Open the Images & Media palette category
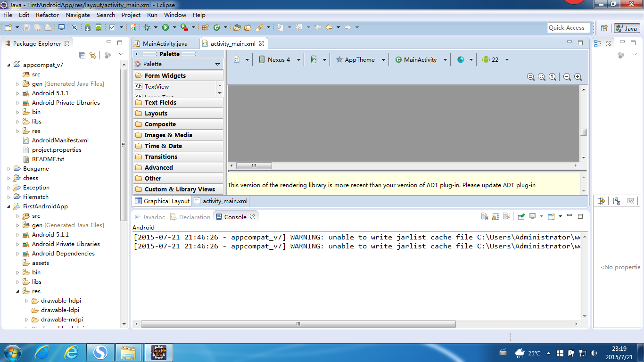644x362 pixels. (178, 135)
